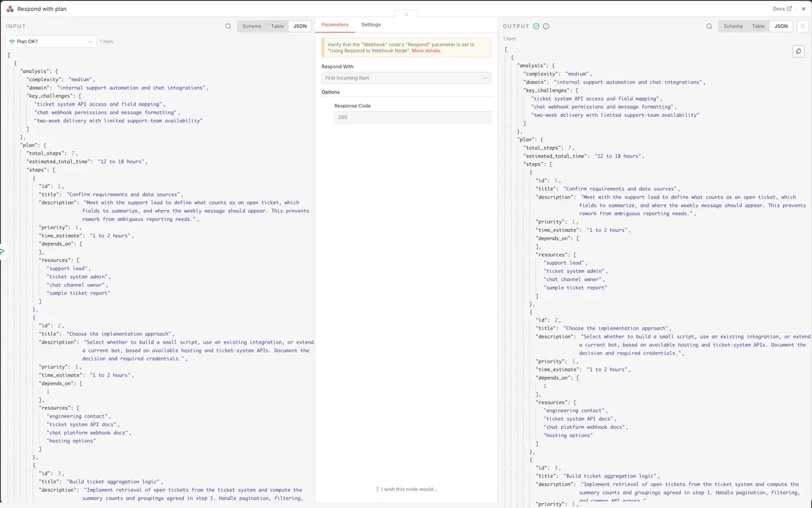812x508 pixels.
Task: Click the INPUT panel heading
Action: [16, 27]
